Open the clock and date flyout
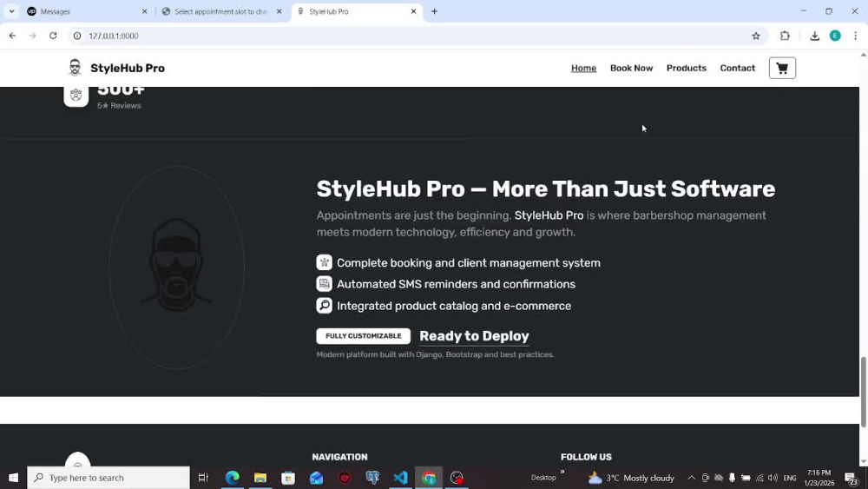This screenshot has width=868, height=489. [x=819, y=478]
